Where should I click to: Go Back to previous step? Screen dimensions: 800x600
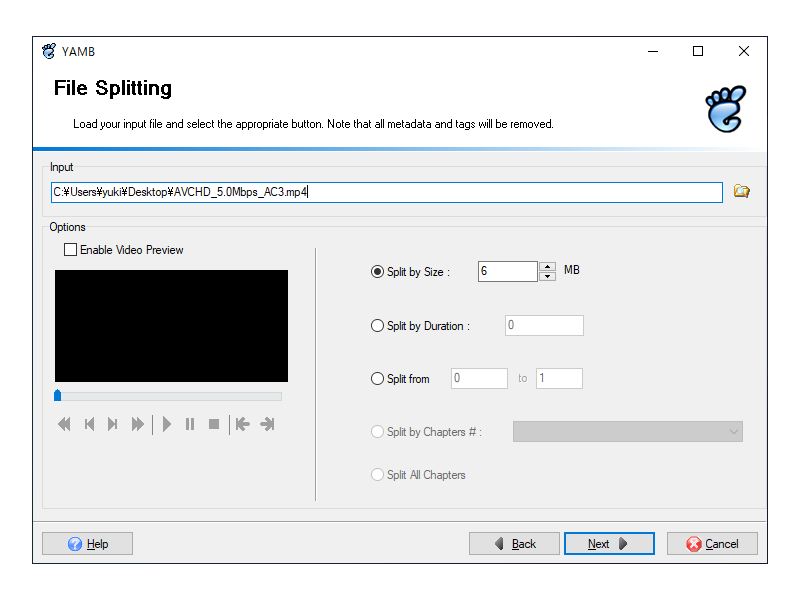pos(514,543)
